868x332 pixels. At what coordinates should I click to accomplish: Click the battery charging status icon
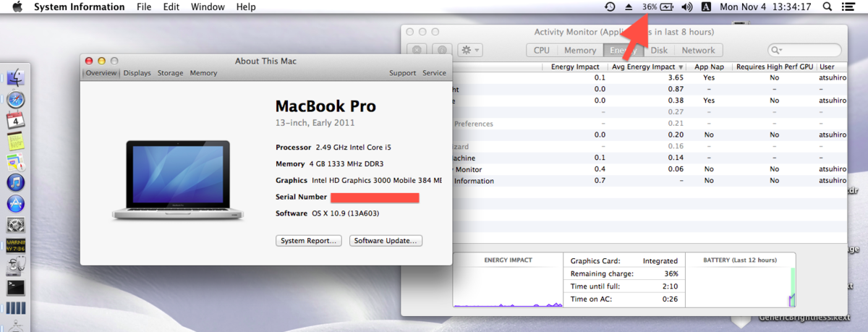(667, 7)
